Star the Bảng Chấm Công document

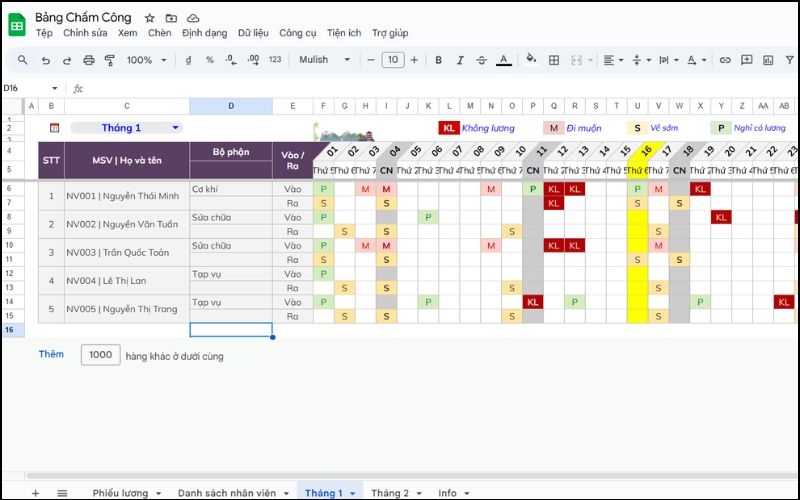[149, 18]
